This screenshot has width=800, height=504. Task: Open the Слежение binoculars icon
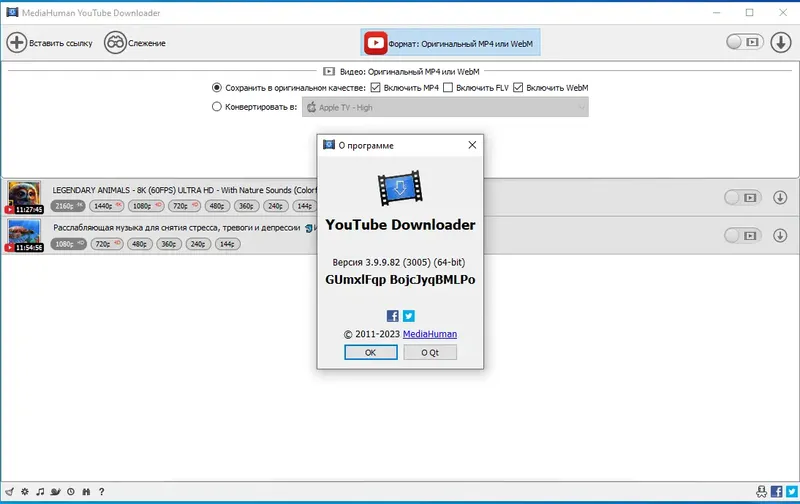[115, 42]
